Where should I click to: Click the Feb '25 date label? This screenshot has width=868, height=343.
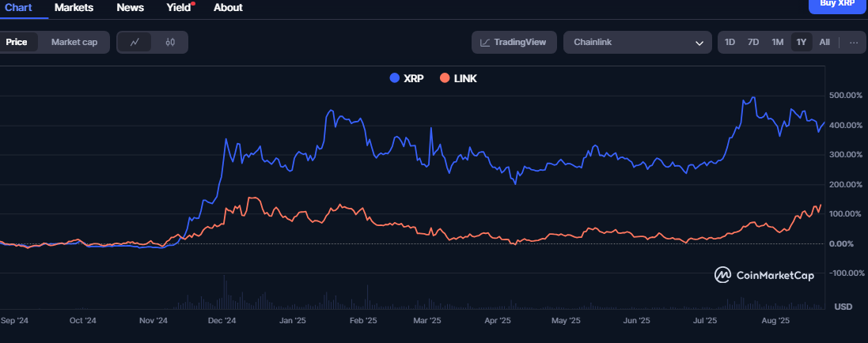pyautogui.click(x=364, y=320)
